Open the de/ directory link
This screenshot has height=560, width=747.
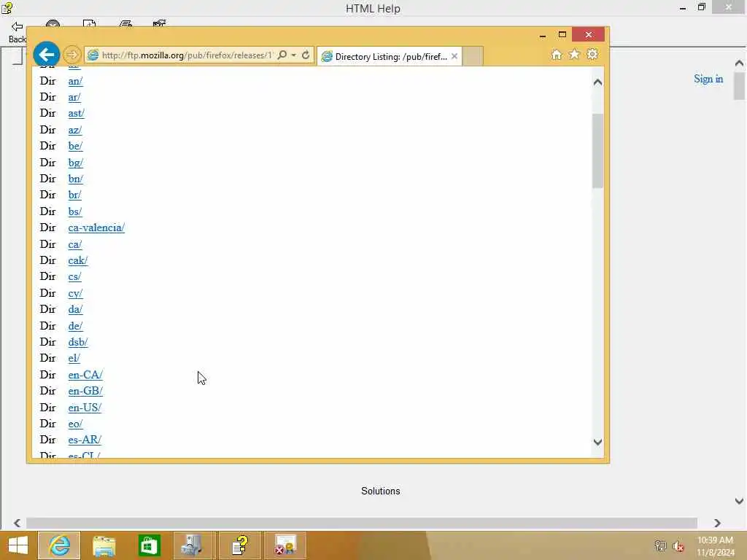(x=75, y=326)
